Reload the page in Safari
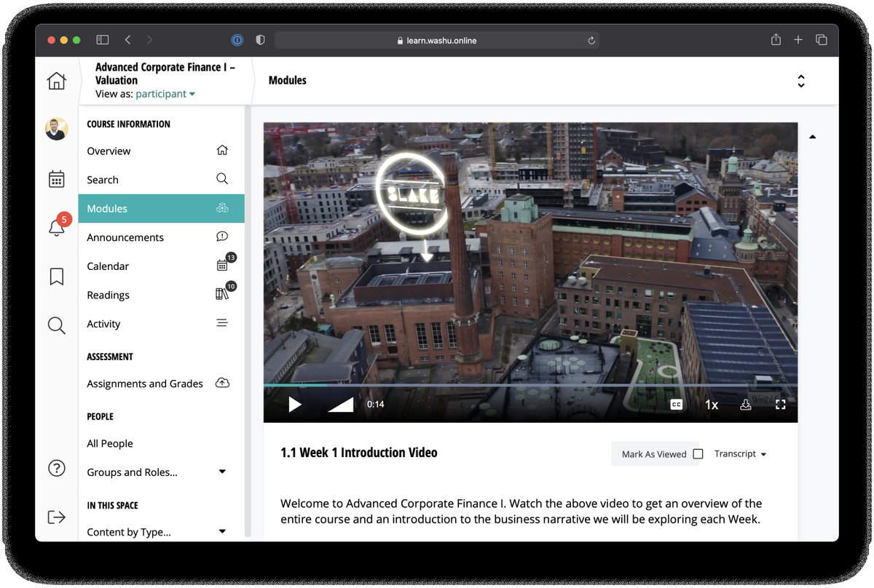The height and width of the screenshot is (588, 874). (x=591, y=41)
